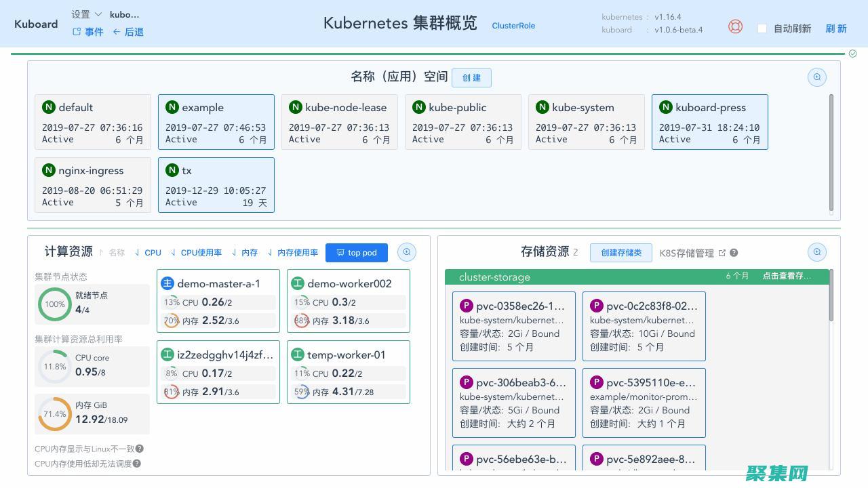
Task: Click the purple P icon of pvc-0358ec26
Action: pyautogui.click(x=466, y=306)
